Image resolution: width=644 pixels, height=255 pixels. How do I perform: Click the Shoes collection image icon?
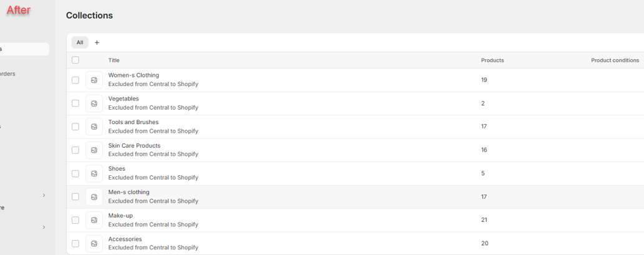(94, 173)
